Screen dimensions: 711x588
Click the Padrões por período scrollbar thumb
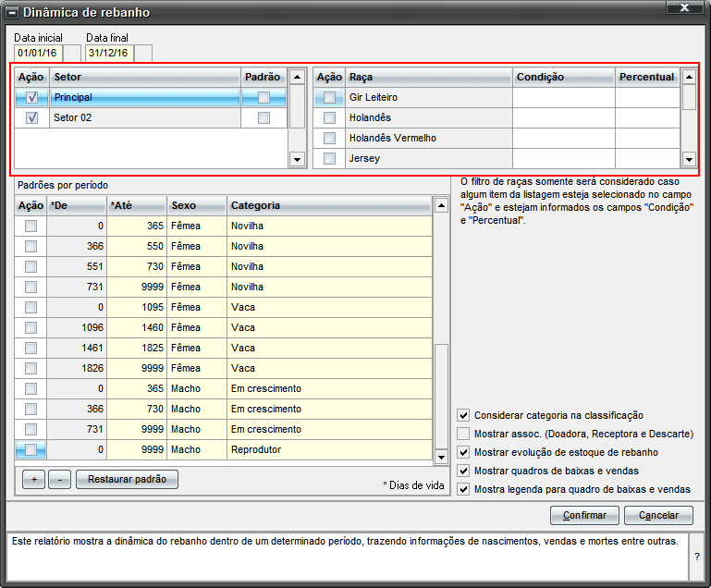(x=441, y=397)
